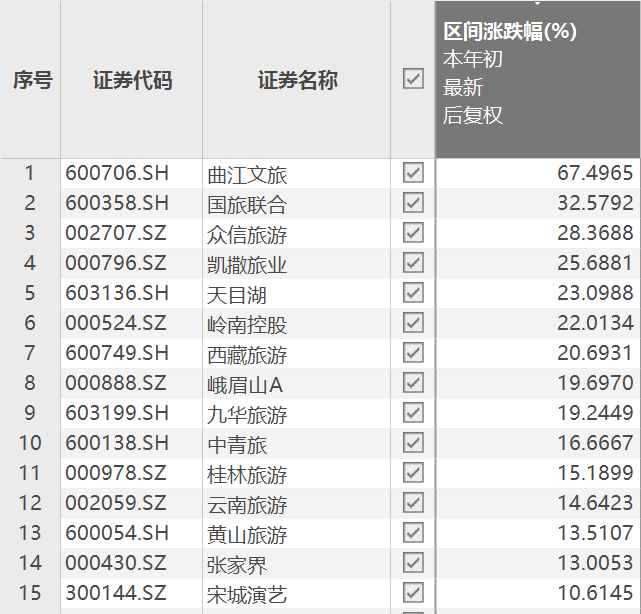Click the security name 宋城演艺

click(247, 595)
